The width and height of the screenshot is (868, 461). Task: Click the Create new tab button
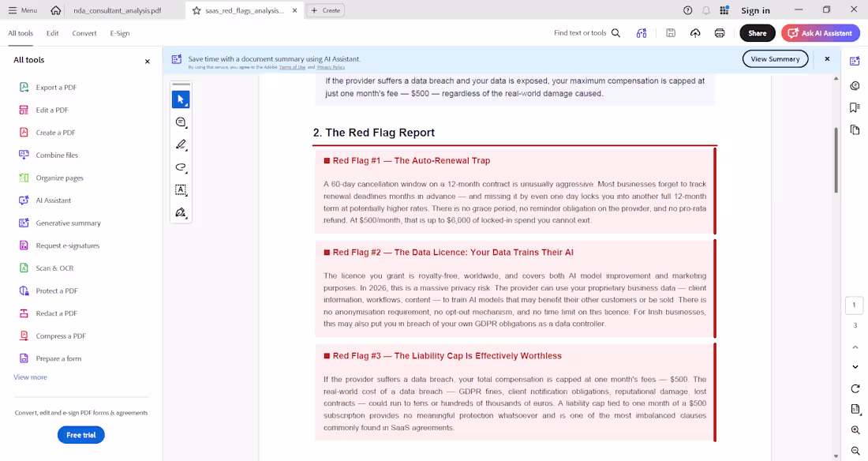tap(325, 10)
